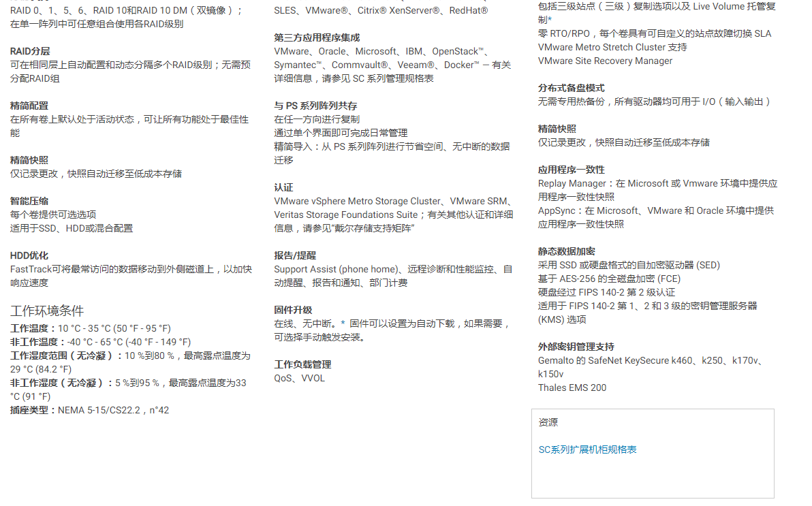The height and width of the screenshot is (506, 812).
Task: Click the 基于 AES-256 的全磁盘加密 (FCE) line
Action: [x=610, y=279]
